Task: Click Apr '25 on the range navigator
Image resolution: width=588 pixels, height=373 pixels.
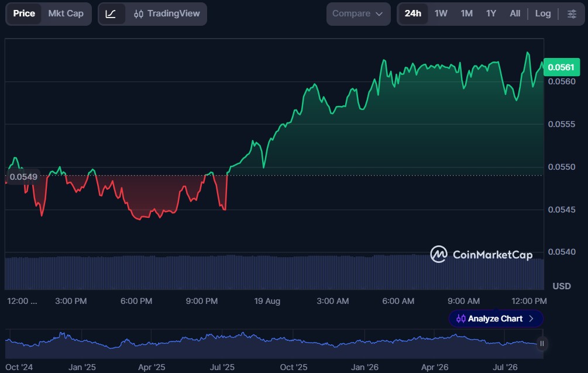Action: click(x=152, y=367)
